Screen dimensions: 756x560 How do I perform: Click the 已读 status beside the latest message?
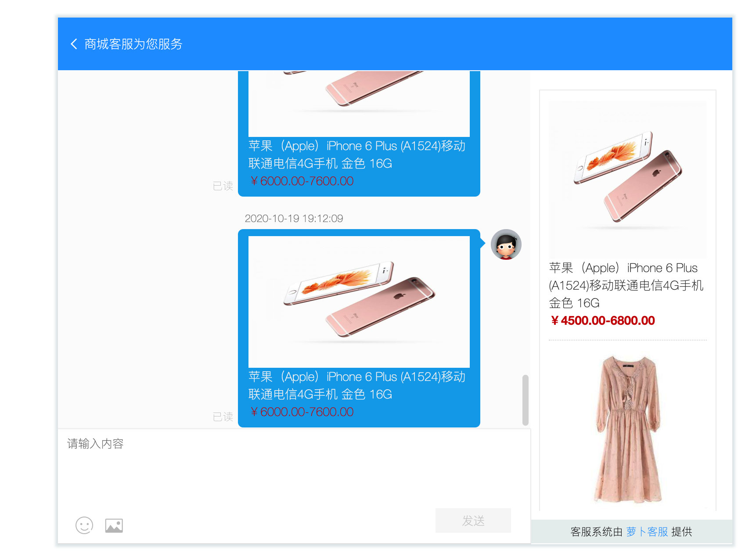[223, 417]
